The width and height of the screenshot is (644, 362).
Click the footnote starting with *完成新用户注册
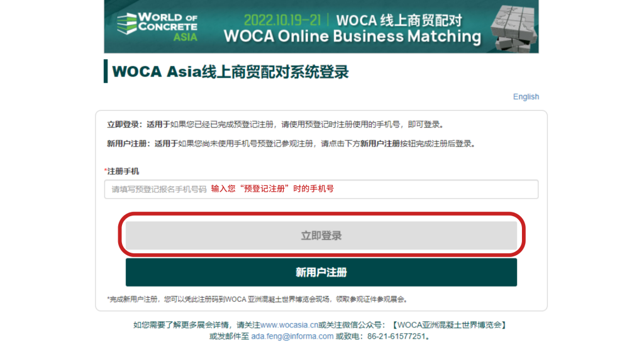pyautogui.click(x=257, y=299)
